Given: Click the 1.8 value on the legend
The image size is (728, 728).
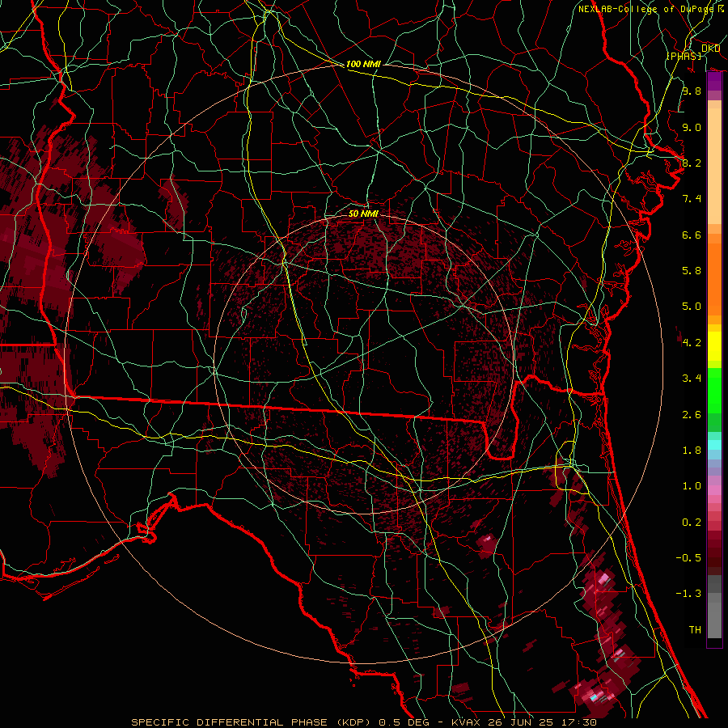Looking at the screenshot, I should tap(692, 451).
